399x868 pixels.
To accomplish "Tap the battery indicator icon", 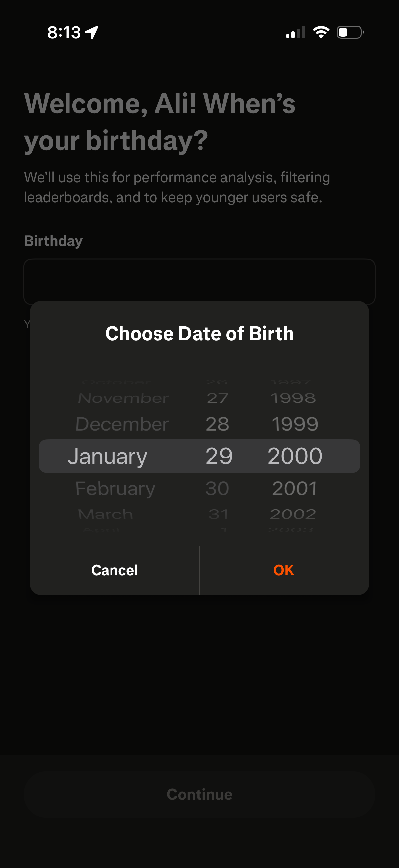I will (350, 32).
